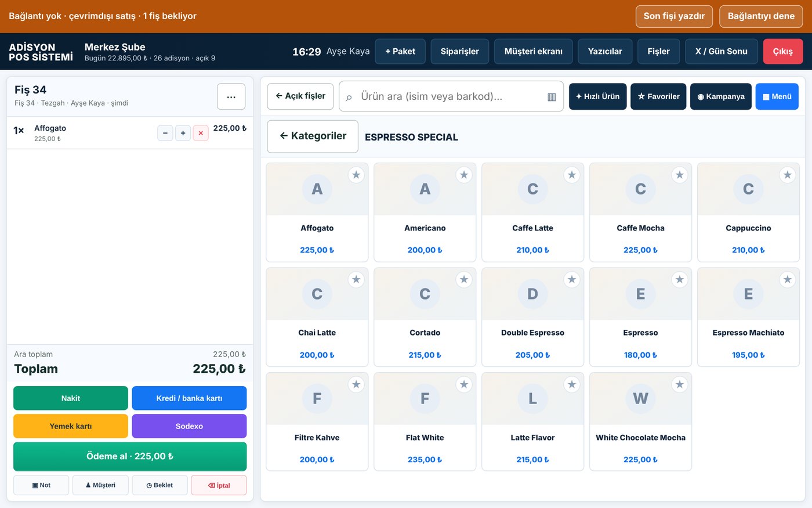Add Flat White to the receipt
This screenshot has width=812, height=508.
tap(425, 422)
